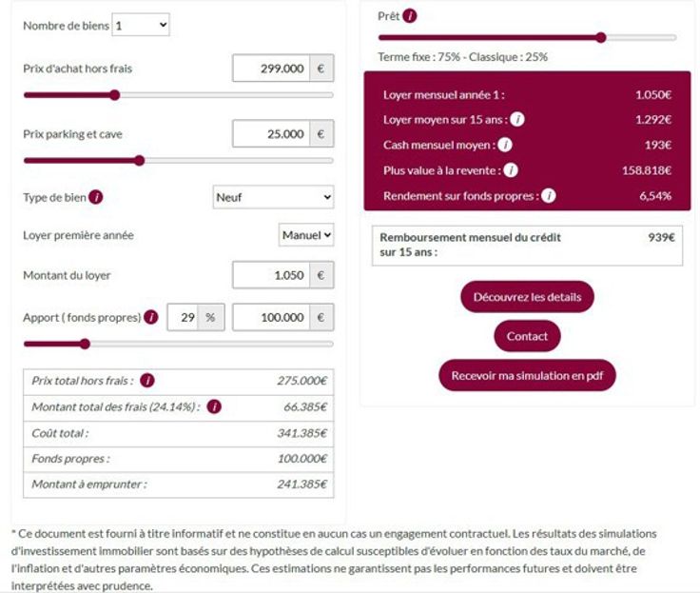This screenshot has height=593, width=700.
Task: Click the Contact button
Action: coord(527,336)
